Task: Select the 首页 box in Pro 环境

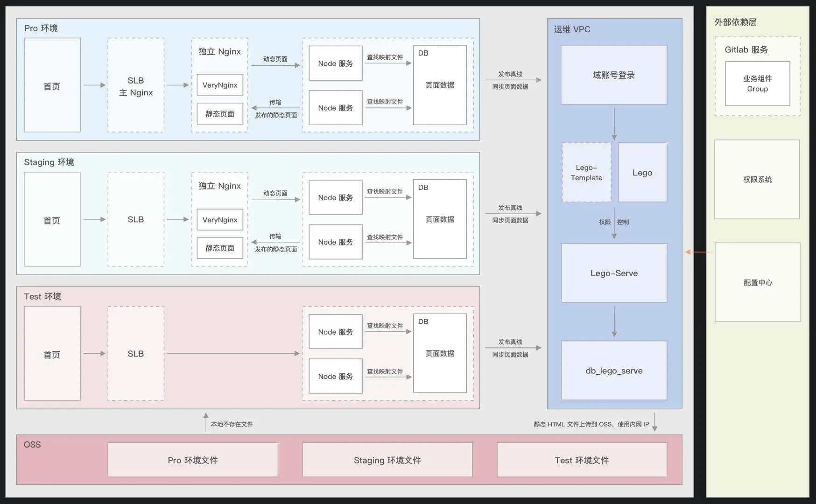Action: pyautogui.click(x=52, y=85)
